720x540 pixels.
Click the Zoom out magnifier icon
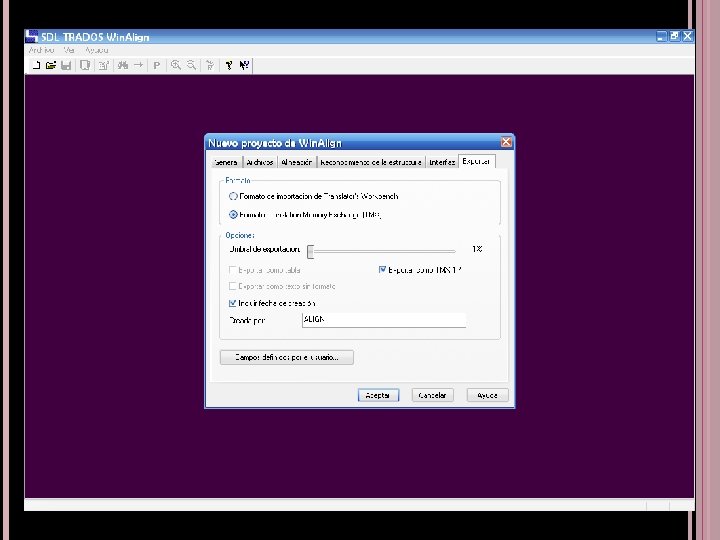coord(191,65)
